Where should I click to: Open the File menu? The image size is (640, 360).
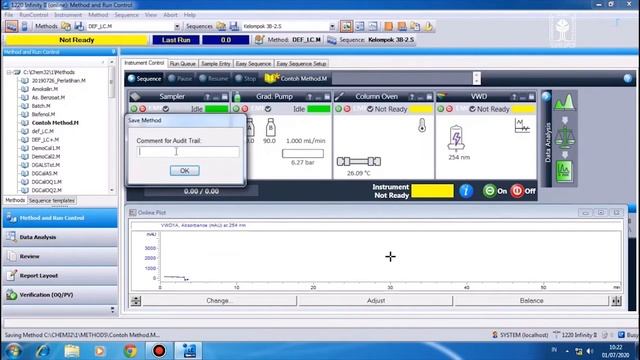pyautogui.click(x=9, y=15)
